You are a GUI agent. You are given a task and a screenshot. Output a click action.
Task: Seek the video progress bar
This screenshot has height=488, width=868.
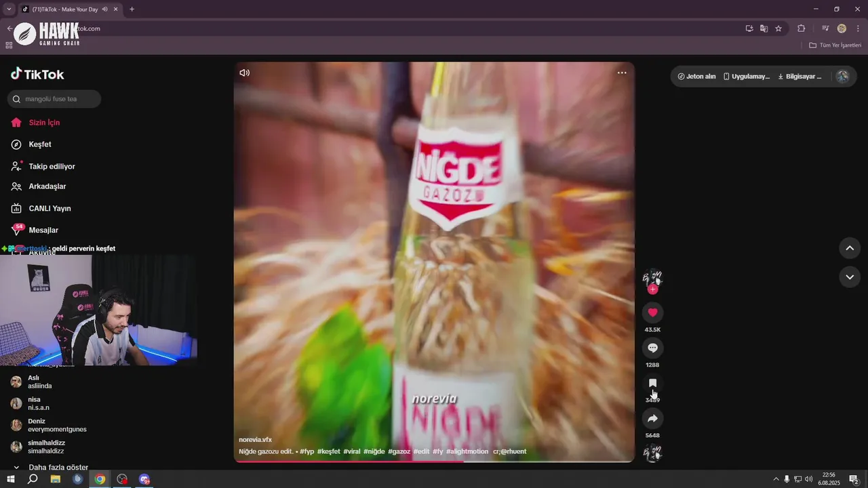pos(434,462)
